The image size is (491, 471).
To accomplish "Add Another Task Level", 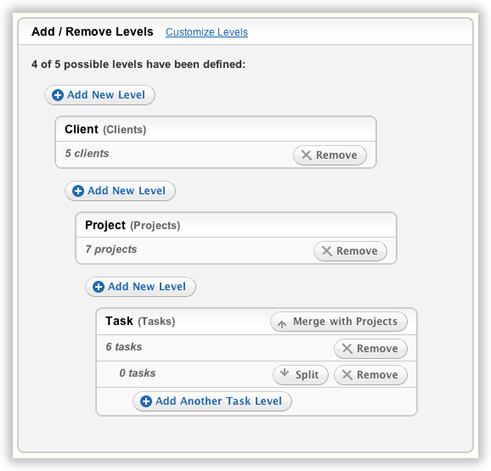I will coord(212,401).
